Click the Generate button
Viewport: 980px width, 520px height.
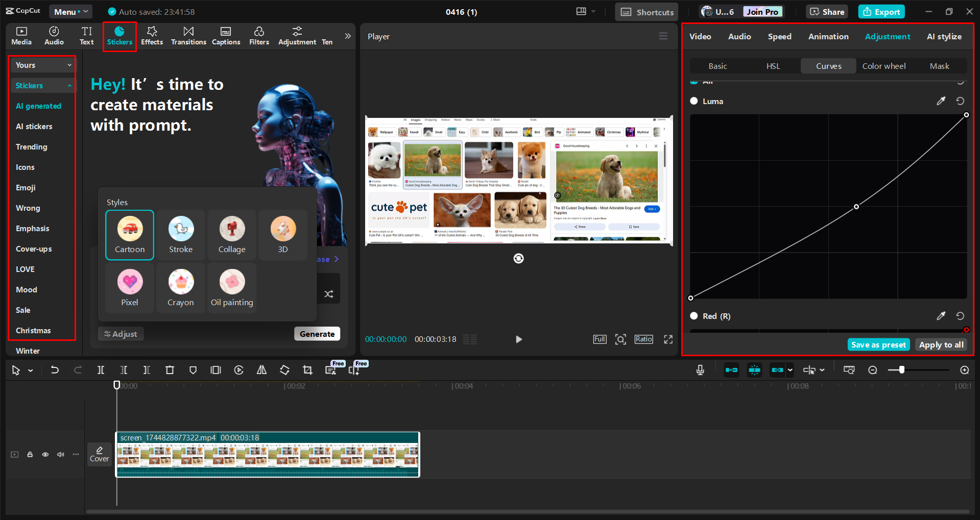point(317,333)
